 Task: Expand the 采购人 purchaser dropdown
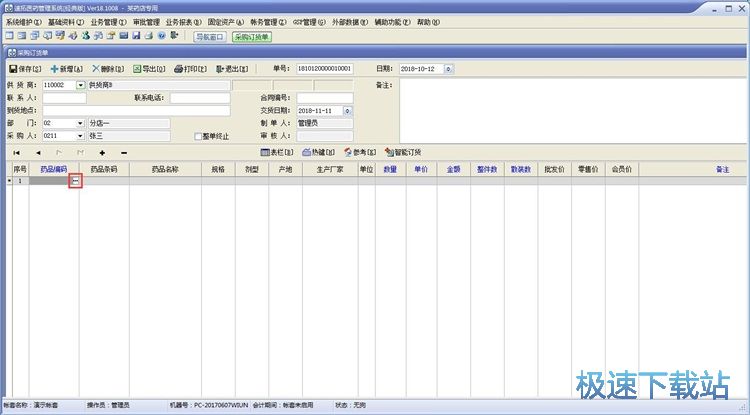[80, 136]
